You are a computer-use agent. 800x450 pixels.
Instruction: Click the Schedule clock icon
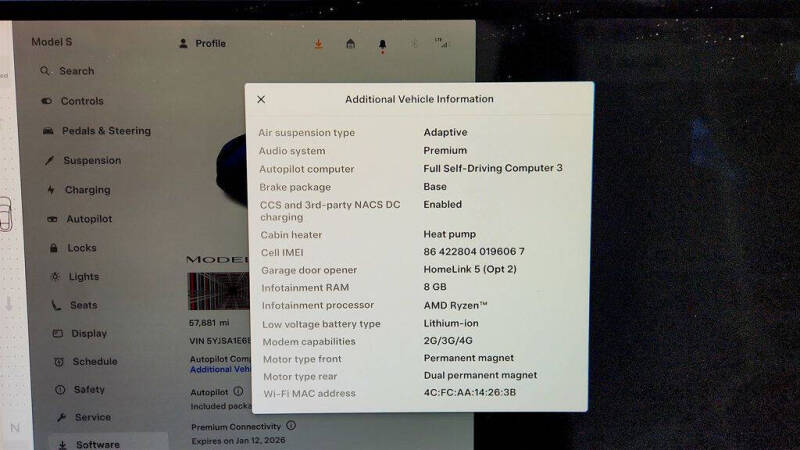[x=59, y=362]
